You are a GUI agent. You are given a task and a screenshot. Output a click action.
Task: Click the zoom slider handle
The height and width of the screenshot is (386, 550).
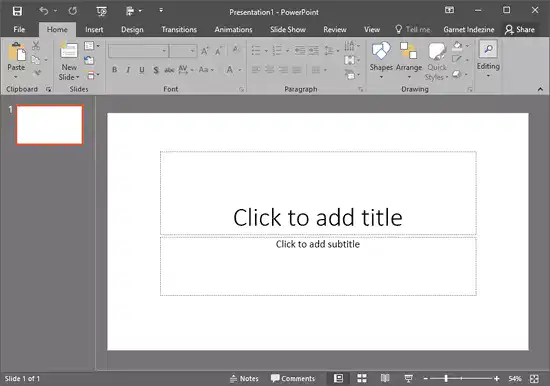[446, 378]
